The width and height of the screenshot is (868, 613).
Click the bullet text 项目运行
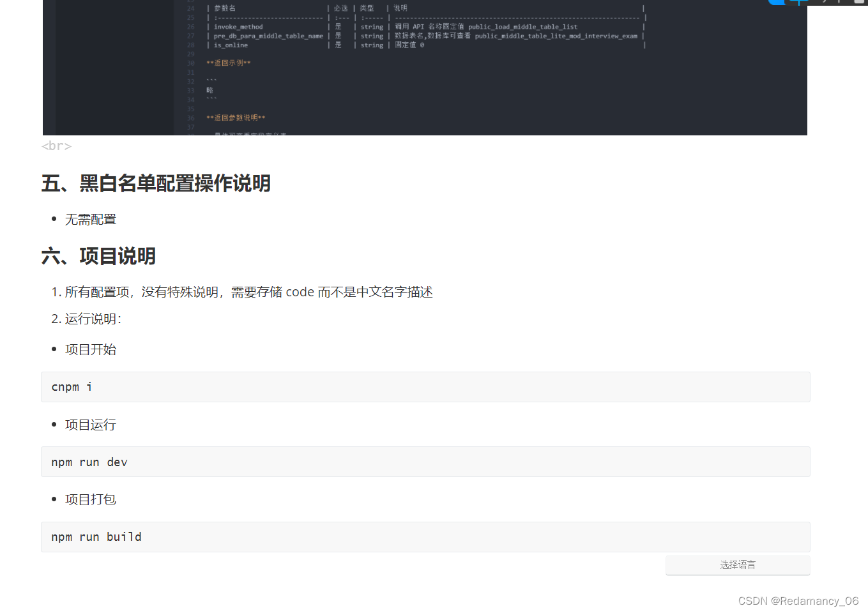tap(91, 425)
